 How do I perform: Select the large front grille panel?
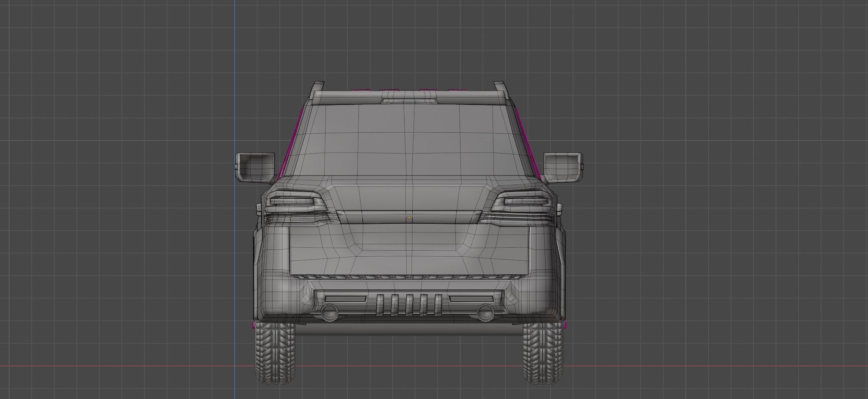point(409,250)
